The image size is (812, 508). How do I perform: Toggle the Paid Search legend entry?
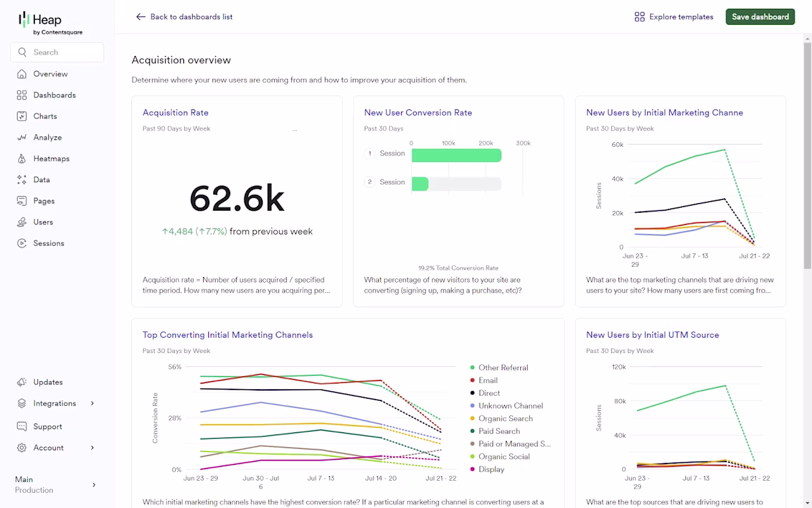(494, 431)
